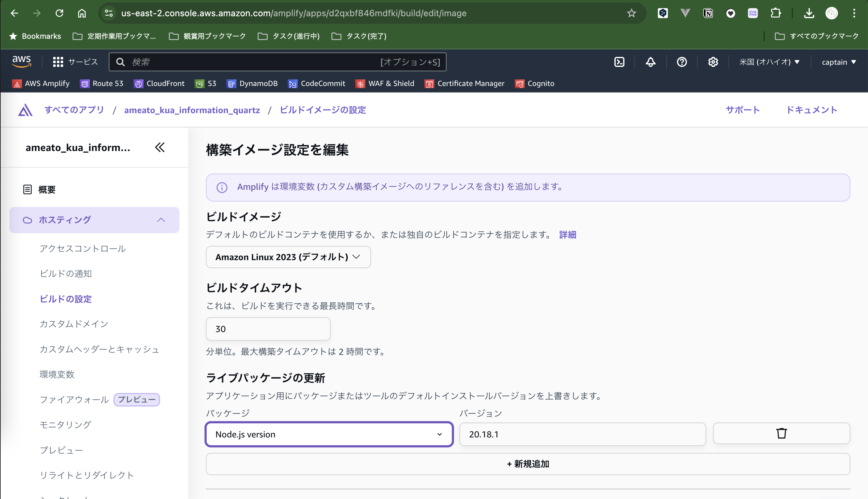Collapse sidebar with double chevron icon
The image size is (868, 499).
point(160,147)
